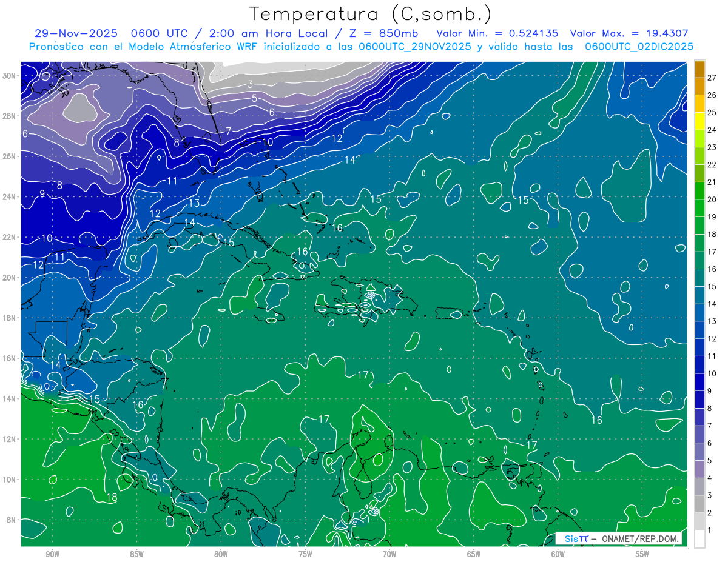This screenshot has height=562, width=728.
Task: Pick the gray swatch between 2 and 3
Action: tap(699, 504)
